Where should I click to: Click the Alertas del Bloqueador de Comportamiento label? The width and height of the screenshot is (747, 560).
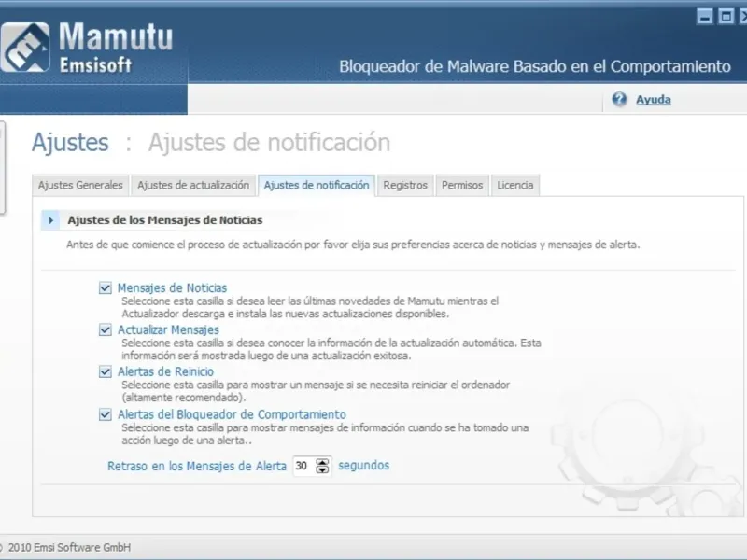(x=232, y=414)
